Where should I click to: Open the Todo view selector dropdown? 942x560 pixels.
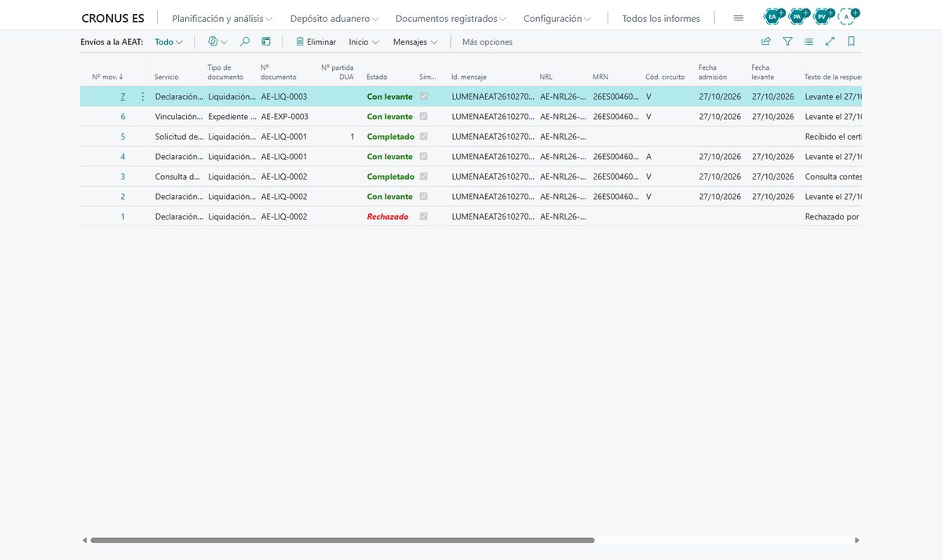click(x=169, y=42)
